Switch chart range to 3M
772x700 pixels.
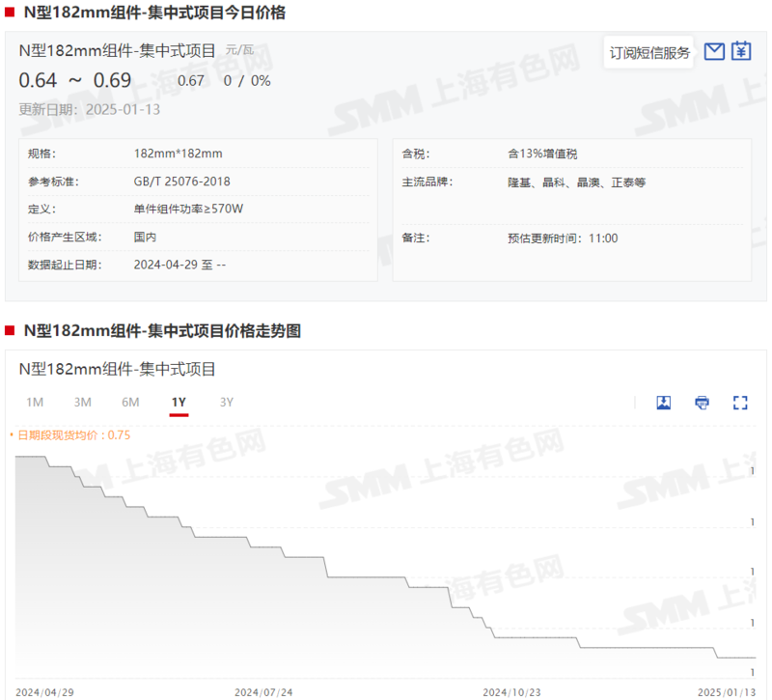click(83, 402)
